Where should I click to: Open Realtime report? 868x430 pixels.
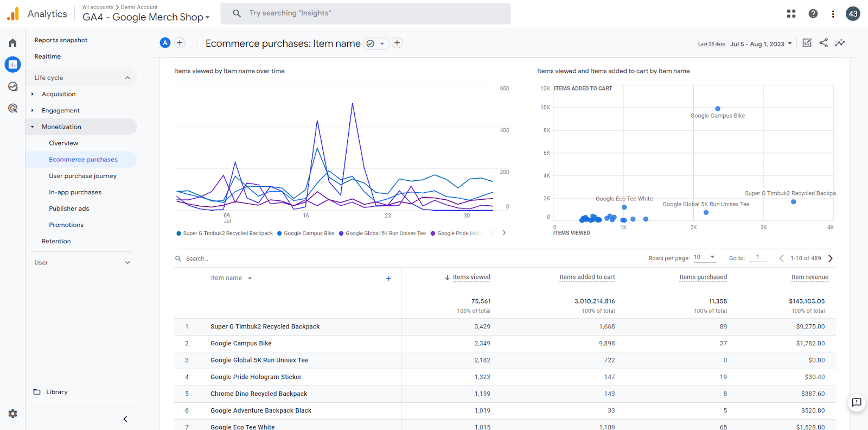[x=48, y=56]
